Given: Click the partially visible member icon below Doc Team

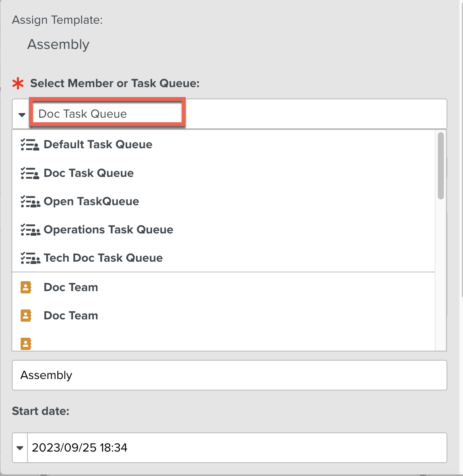Looking at the screenshot, I should [26, 343].
